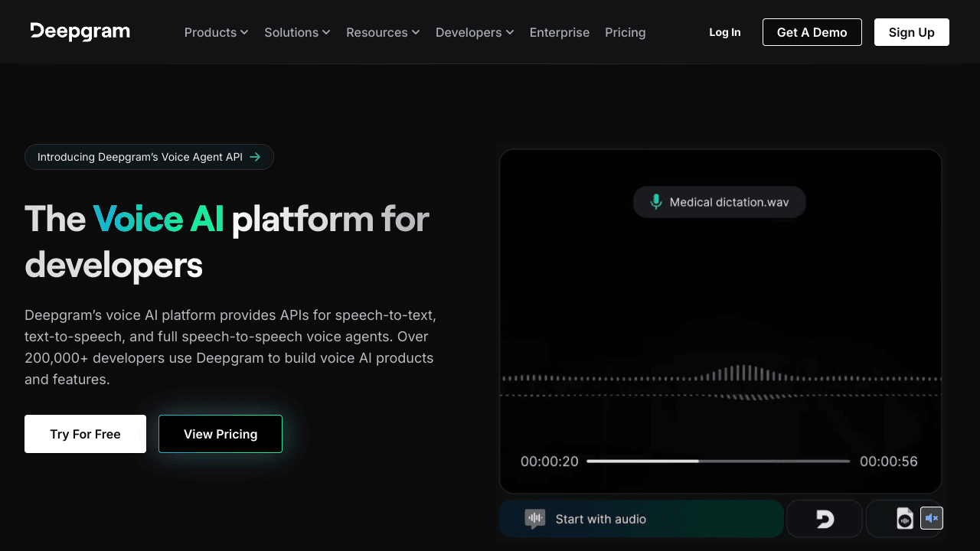980x551 pixels.
Task: Click the audio file icon next to the mute button
Action: click(904, 518)
